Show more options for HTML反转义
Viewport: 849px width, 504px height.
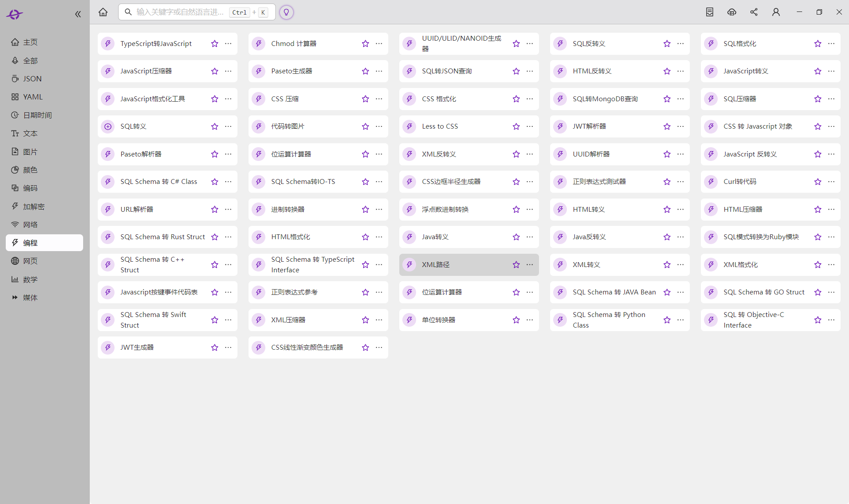coord(681,71)
